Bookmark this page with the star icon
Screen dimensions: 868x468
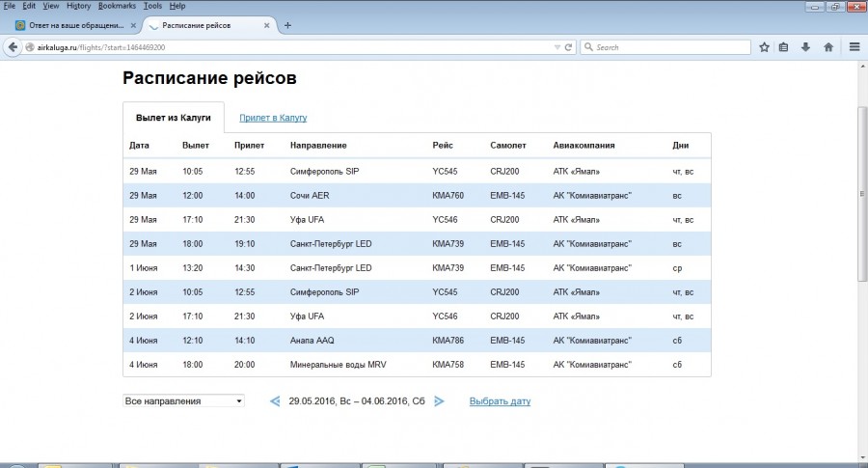(764, 46)
